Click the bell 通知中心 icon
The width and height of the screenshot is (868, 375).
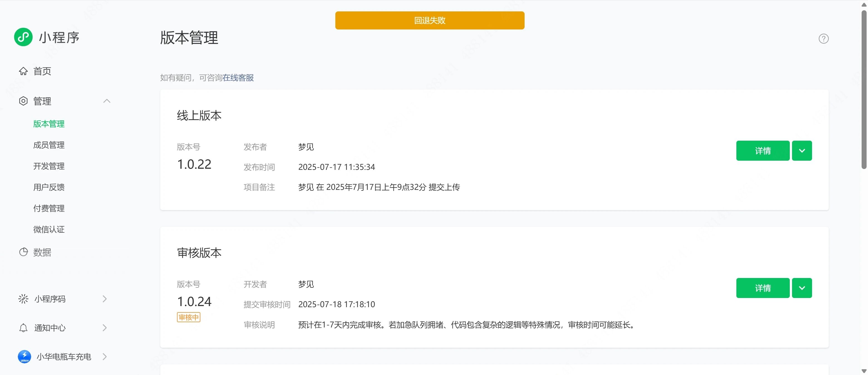pyautogui.click(x=23, y=328)
